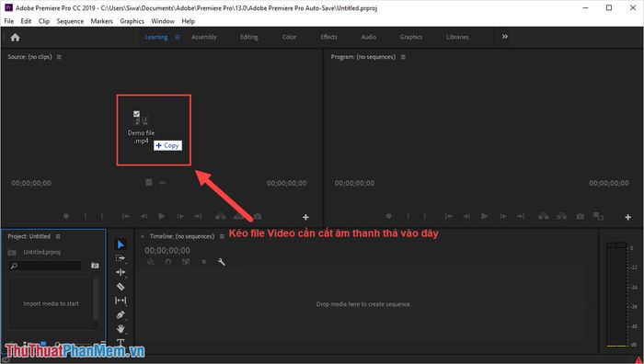644x364 pixels.
Task: Select the Slip tool
Action: [x=121, y=301]
